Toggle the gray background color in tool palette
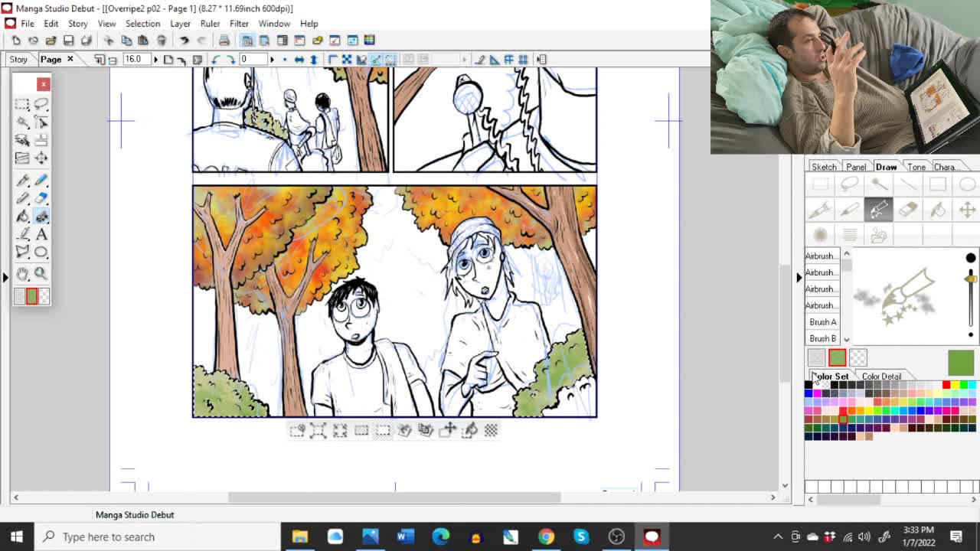Screen dimensions: 980x551 [19, 296]
